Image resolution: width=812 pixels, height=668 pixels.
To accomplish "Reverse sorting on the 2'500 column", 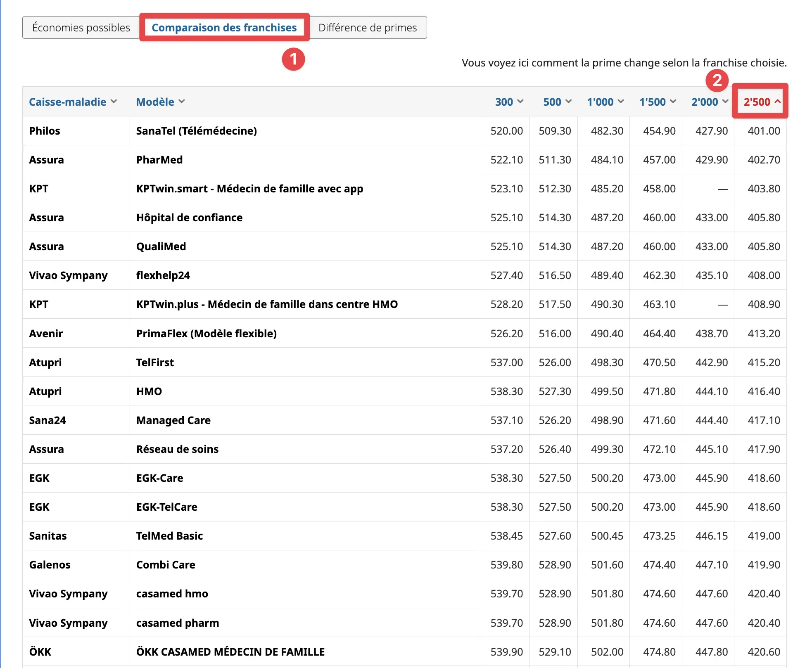I will 762,102.
